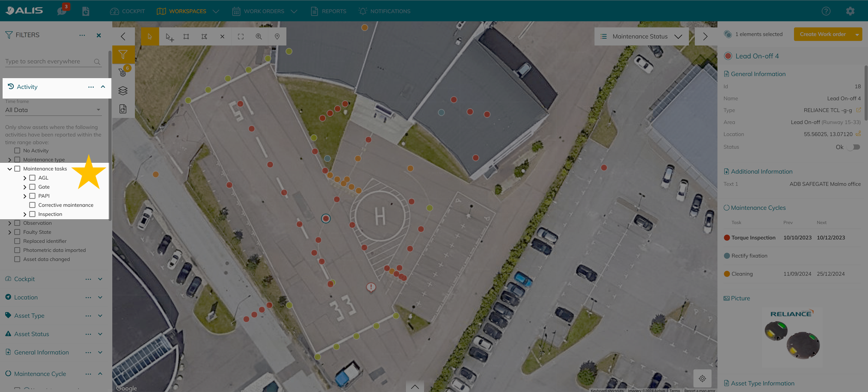This screenshot has height=392, width=868.
Task: Open the All Data time frame dropdown
Action: coord(53,110)
